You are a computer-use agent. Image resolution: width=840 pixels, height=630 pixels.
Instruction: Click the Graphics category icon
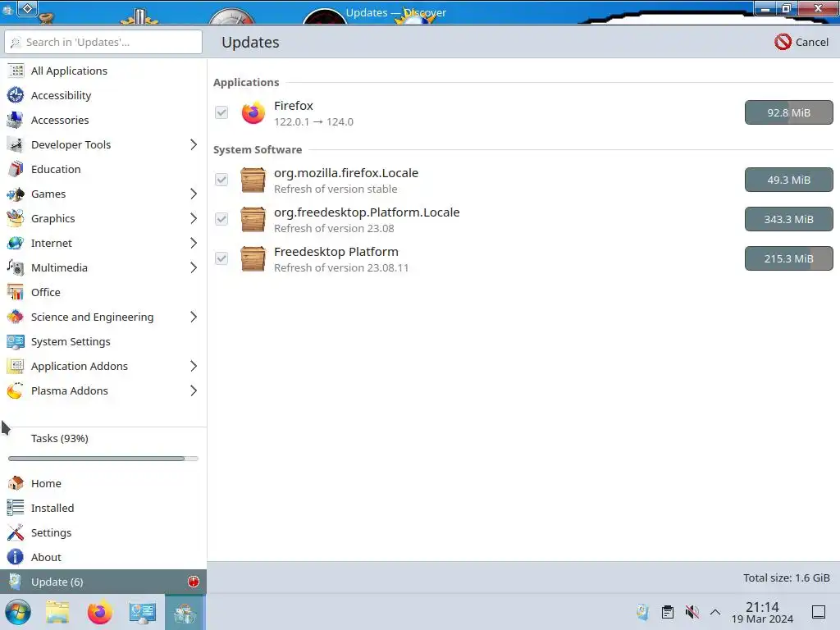(16, 218)
